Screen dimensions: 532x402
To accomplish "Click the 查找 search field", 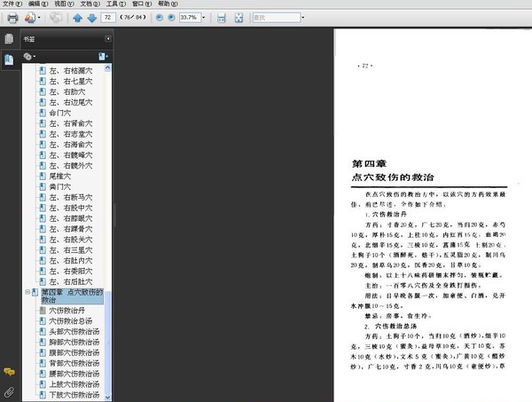I will [277, 18].
